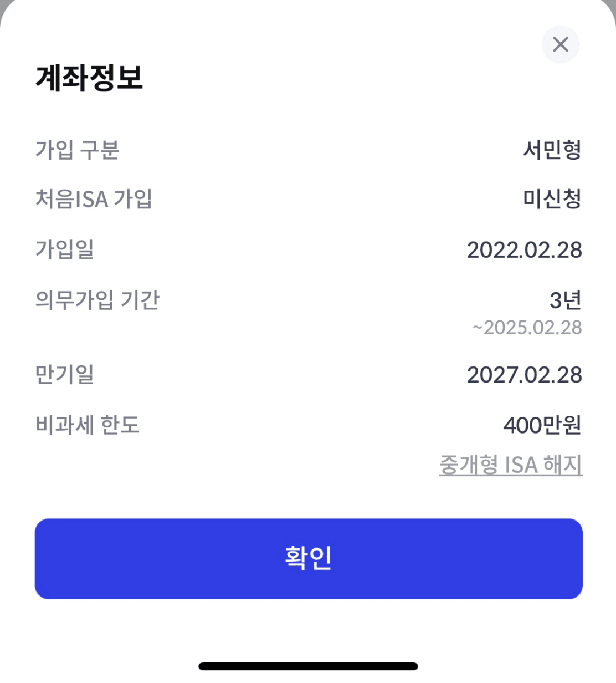Click the 계좌정보 title heading
Viewport: 616px width, 683px height.
(89, 78)
